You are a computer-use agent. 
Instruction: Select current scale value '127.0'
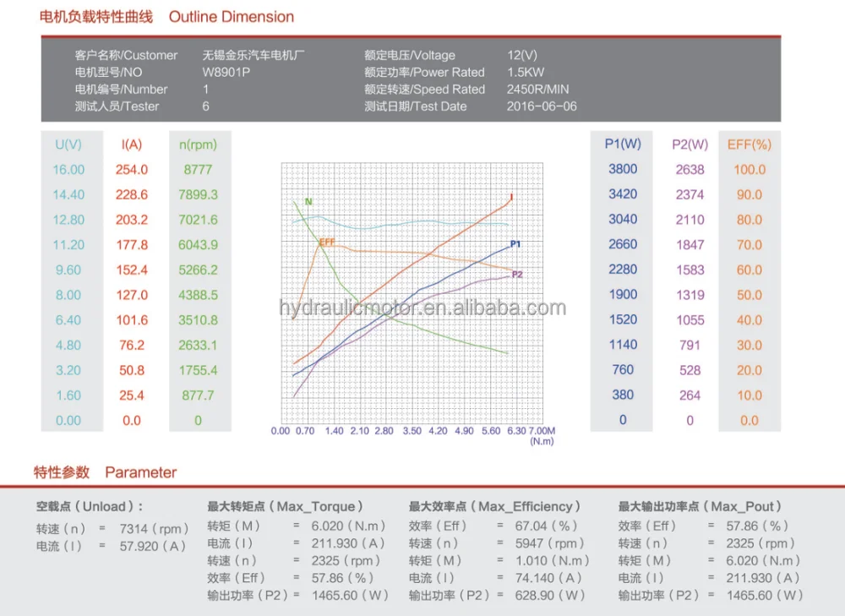[132, 296]
